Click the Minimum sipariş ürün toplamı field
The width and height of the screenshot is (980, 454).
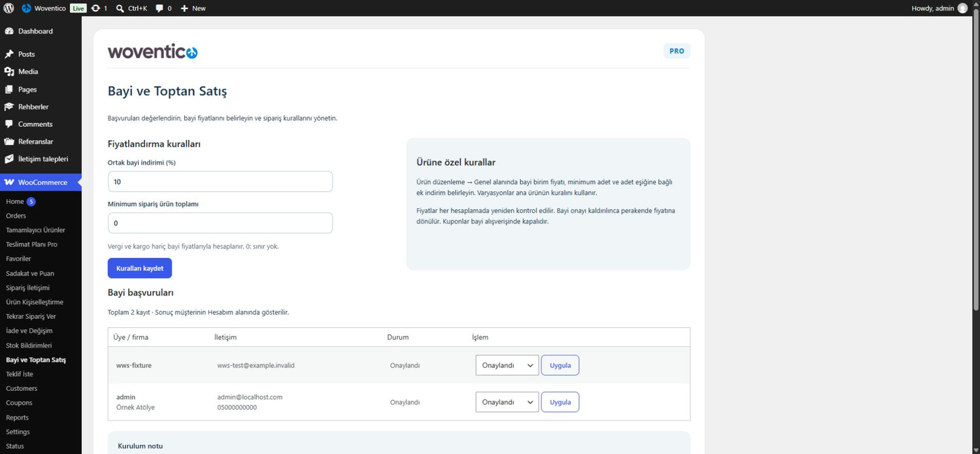pos(220,223)
